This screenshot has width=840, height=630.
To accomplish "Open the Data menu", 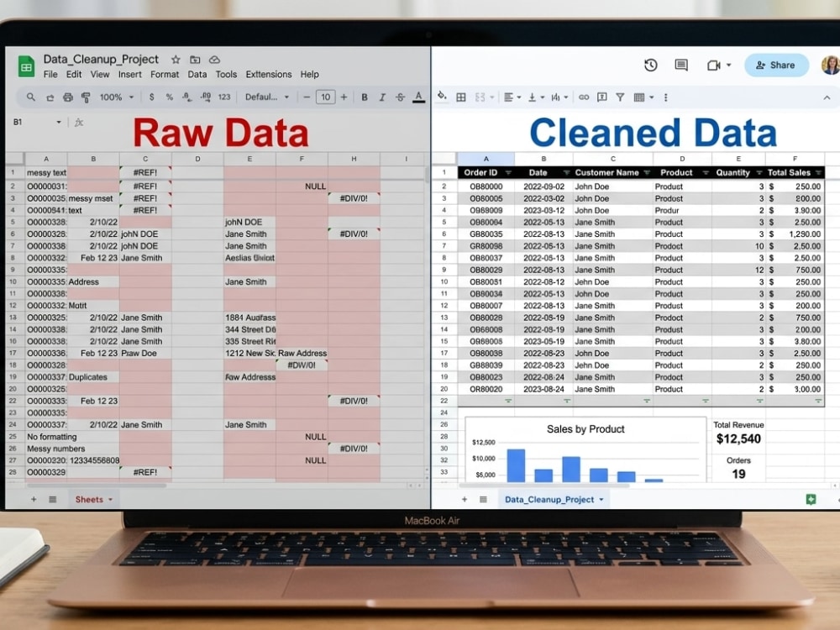I will [197, 75].
